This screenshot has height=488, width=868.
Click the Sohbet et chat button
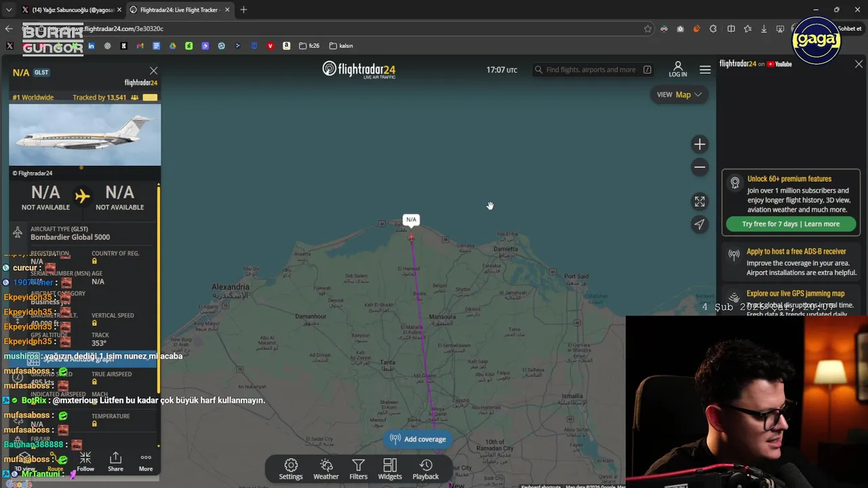pyautogui.click(x=849, y=28)
